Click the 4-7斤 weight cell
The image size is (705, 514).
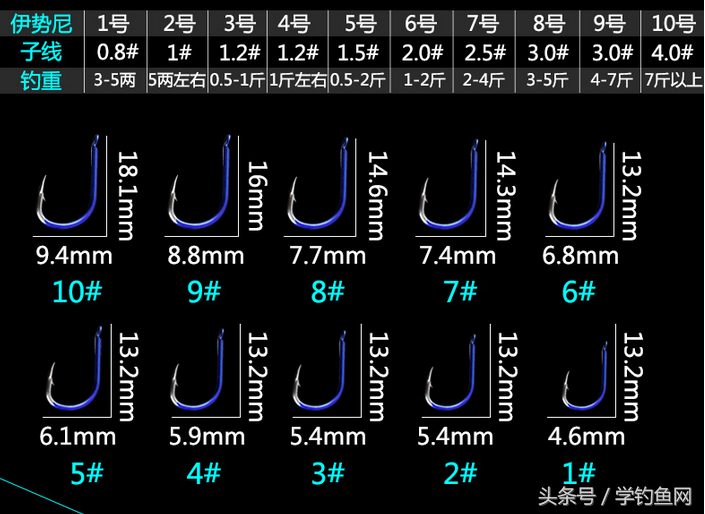click(611, 81)
